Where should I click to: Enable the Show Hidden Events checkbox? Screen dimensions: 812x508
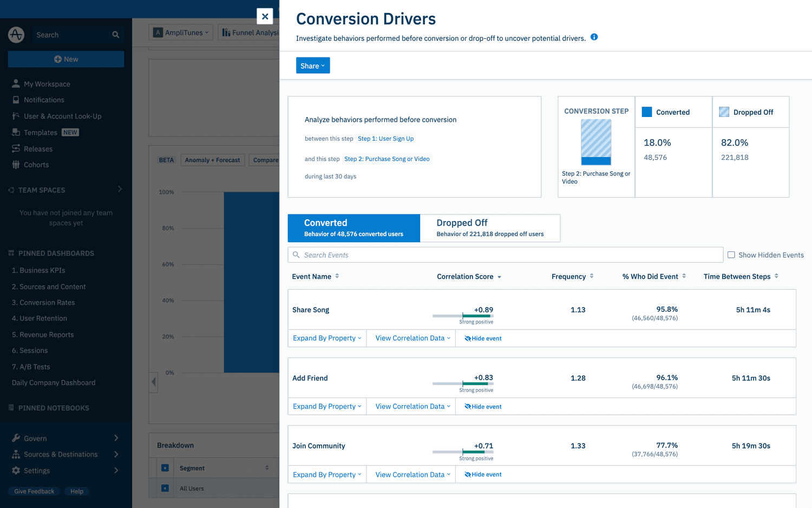click(730, 255)
